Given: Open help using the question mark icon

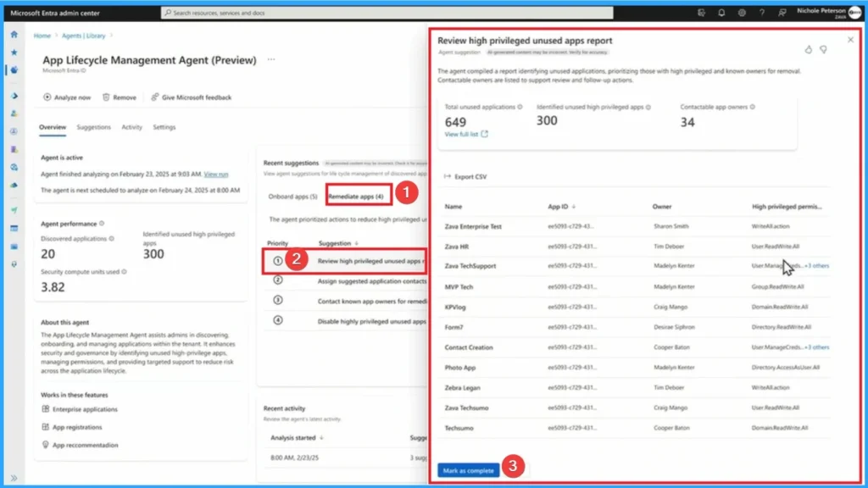Looking at the screenshot, I should [x=763, y=13].
